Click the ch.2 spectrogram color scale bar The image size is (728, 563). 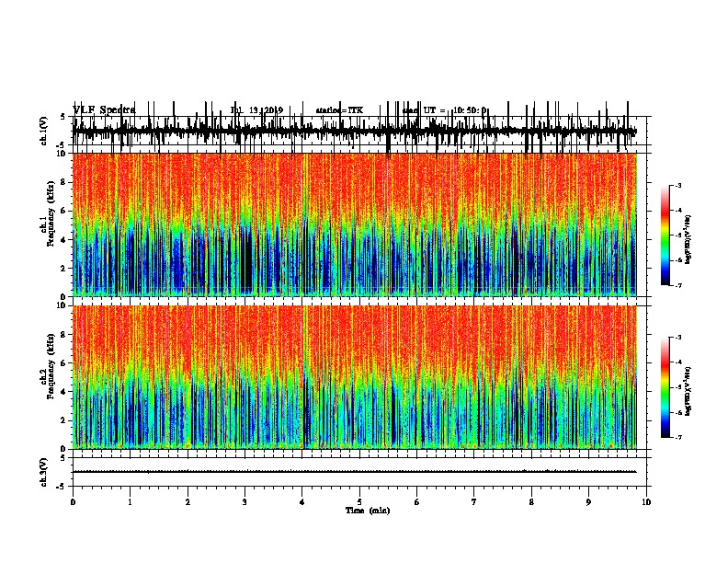click(x=665, y=387)
